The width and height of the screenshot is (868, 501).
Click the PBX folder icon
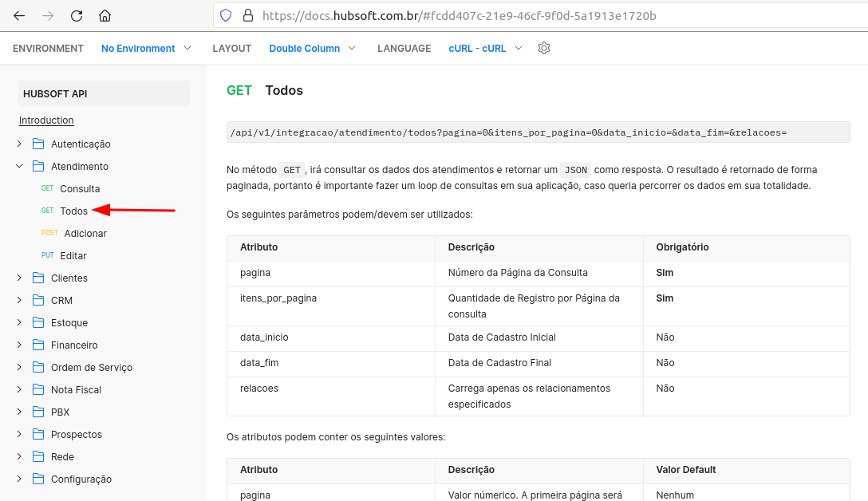38,412
